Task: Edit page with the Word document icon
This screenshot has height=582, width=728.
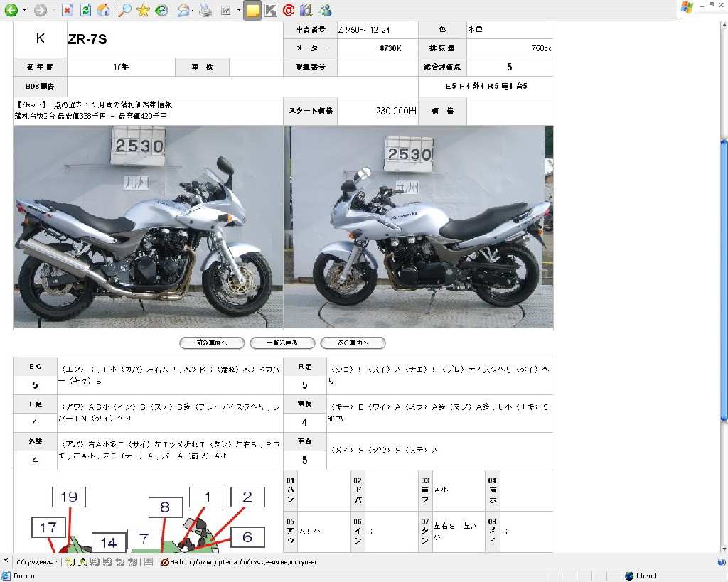Action: coord(226,10)
